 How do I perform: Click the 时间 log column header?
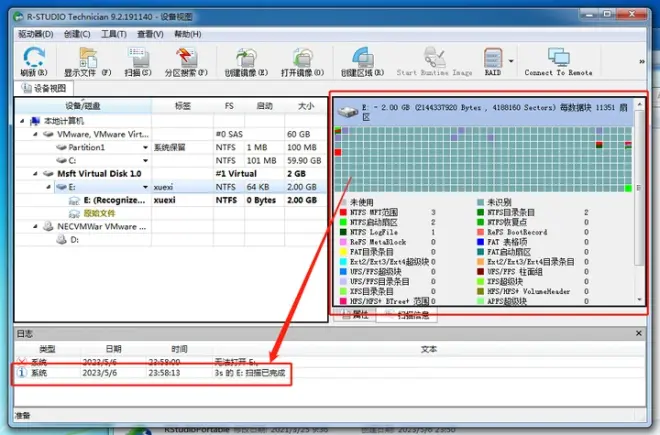(179, 349)
